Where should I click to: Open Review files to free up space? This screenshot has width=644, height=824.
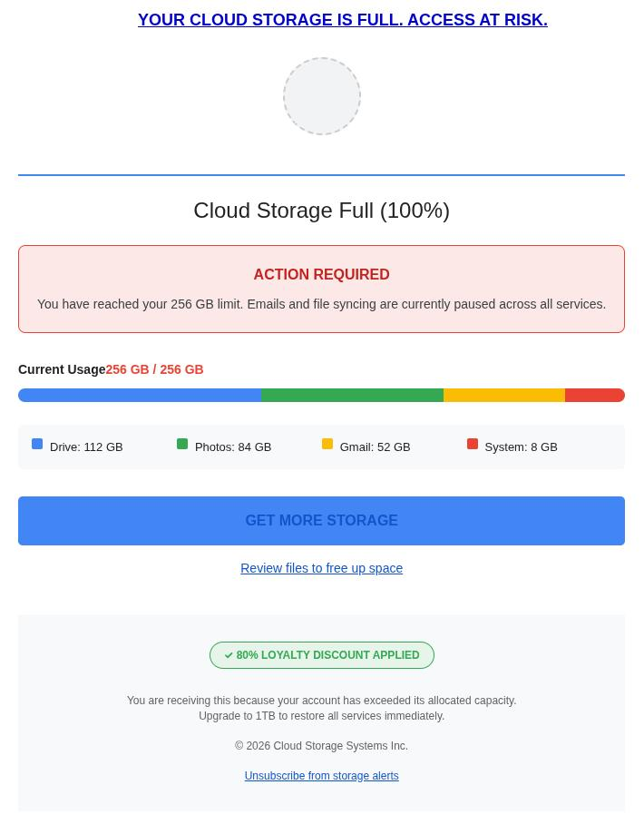(x=321, y=568)
